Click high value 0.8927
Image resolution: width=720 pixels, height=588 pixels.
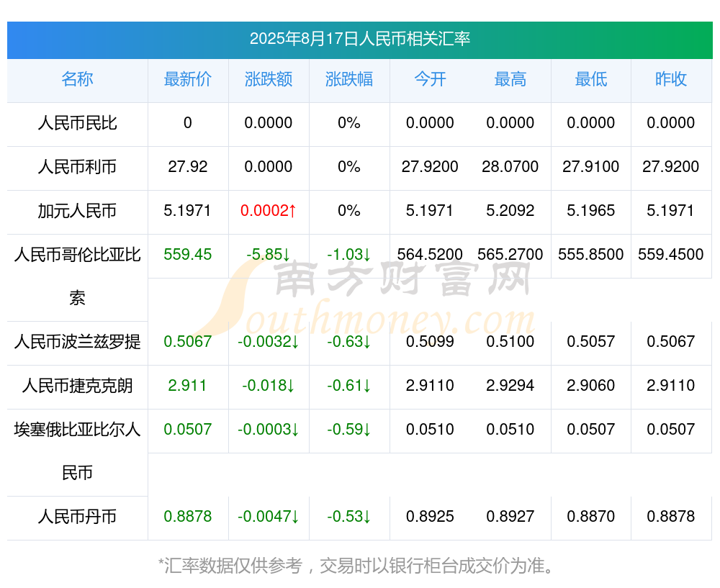[510, 517]
